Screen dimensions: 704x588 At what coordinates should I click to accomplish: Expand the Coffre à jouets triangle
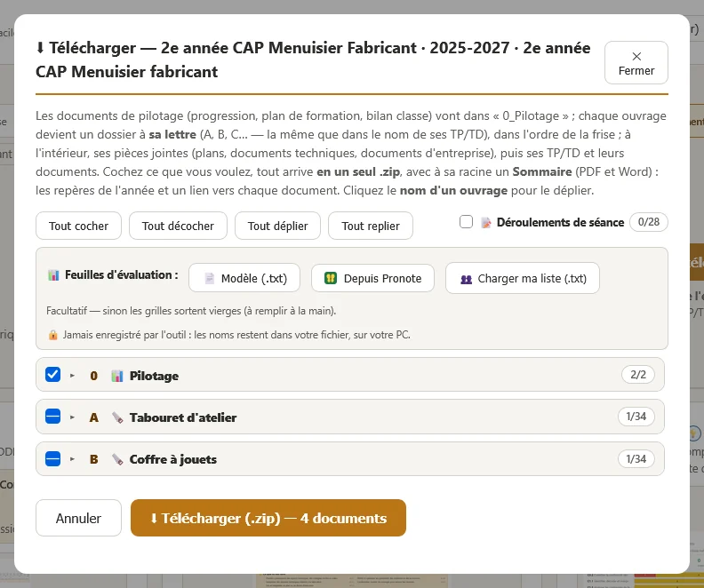(x=72, y=459)
